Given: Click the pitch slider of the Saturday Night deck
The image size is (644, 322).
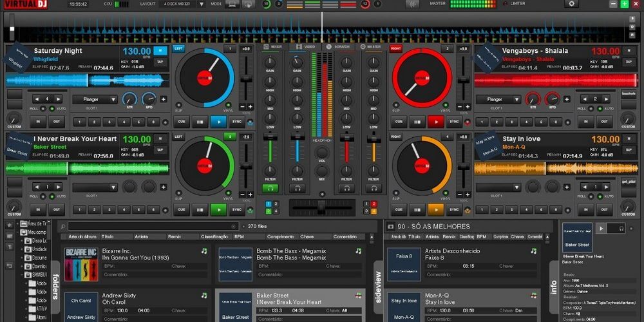Looking at the screenshot, I should [246, 78].
